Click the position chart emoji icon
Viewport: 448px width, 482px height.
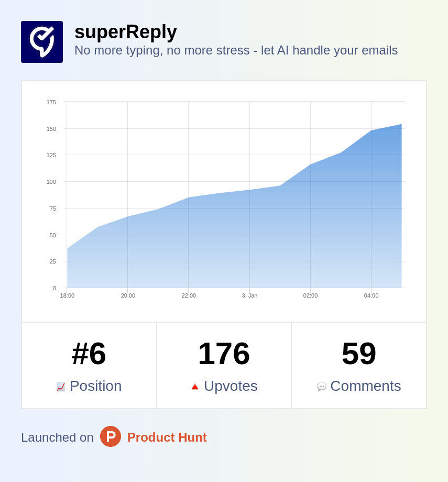[x=61, y=387]
